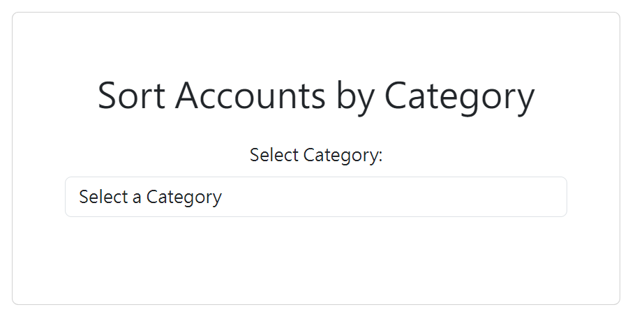Click the "Select a Category" placeholder text
The height and width of the screenshot is (328, 644).
coord(150,197)
